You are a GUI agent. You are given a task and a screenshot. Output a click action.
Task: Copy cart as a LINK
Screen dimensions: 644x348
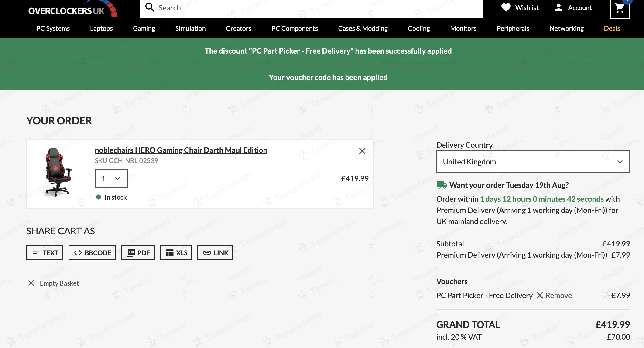pyautogui.click(x=215, y=253)
